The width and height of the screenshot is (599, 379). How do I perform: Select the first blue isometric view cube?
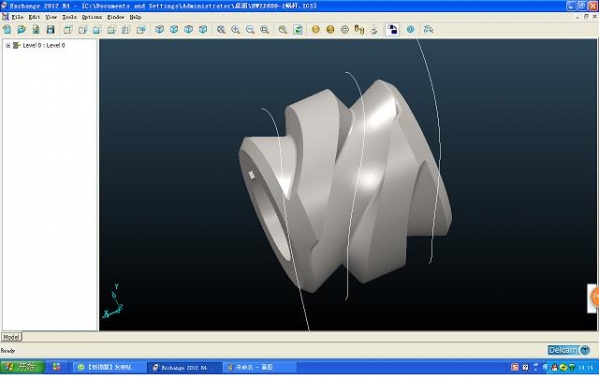click(159, 29)
